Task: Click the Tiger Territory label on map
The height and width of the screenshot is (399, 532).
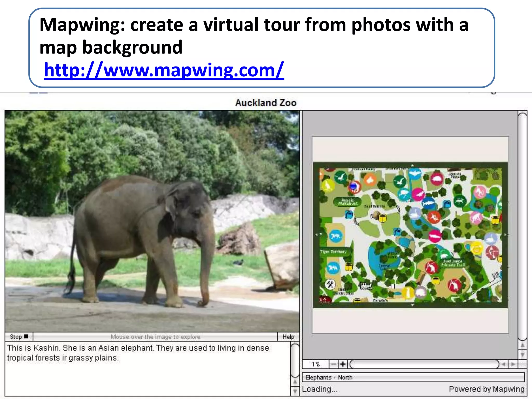Action: (x=333, y=252)
